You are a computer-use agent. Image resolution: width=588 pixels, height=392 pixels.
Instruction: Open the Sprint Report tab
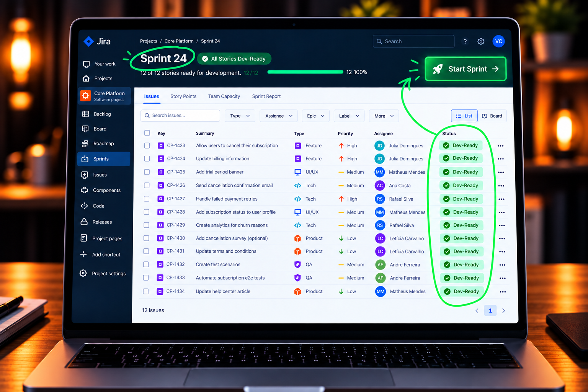coord(266,96)
